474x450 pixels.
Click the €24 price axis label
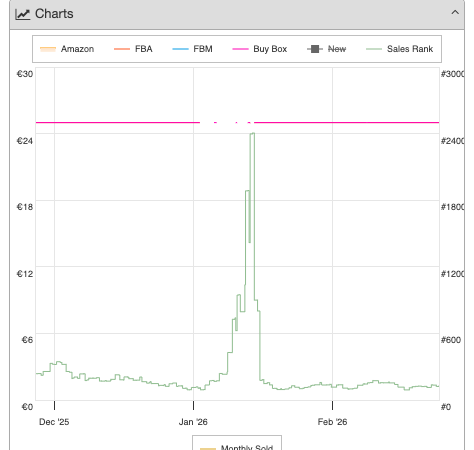pyautogui.click(x=25, y=141)
